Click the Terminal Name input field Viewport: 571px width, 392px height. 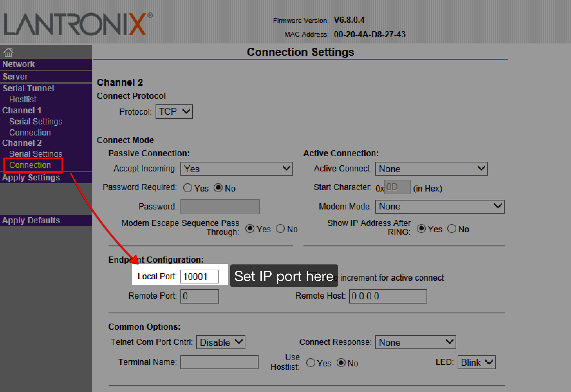pyautogui.click(x=219, y=362)
